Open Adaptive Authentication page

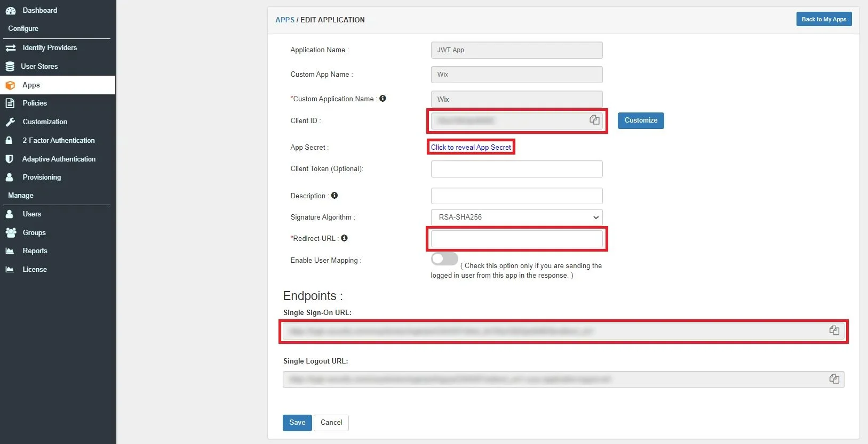point(58,159)
